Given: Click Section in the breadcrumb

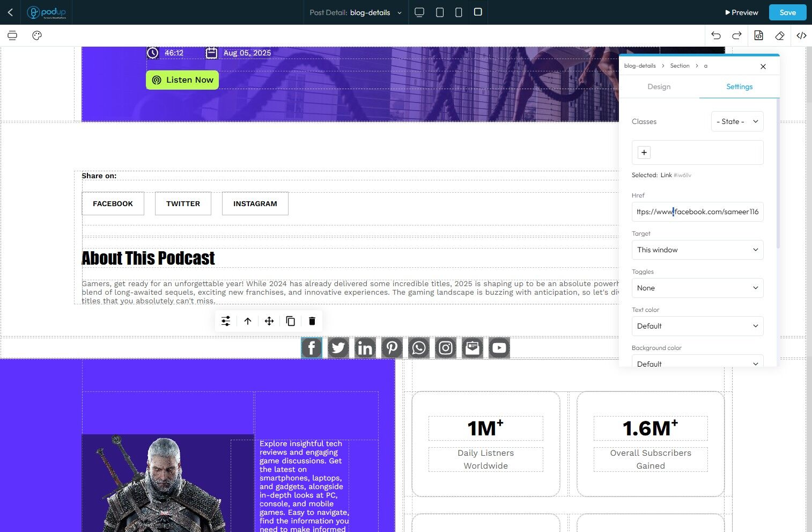Looking at the screenshot, I should (x=680, y=65).
